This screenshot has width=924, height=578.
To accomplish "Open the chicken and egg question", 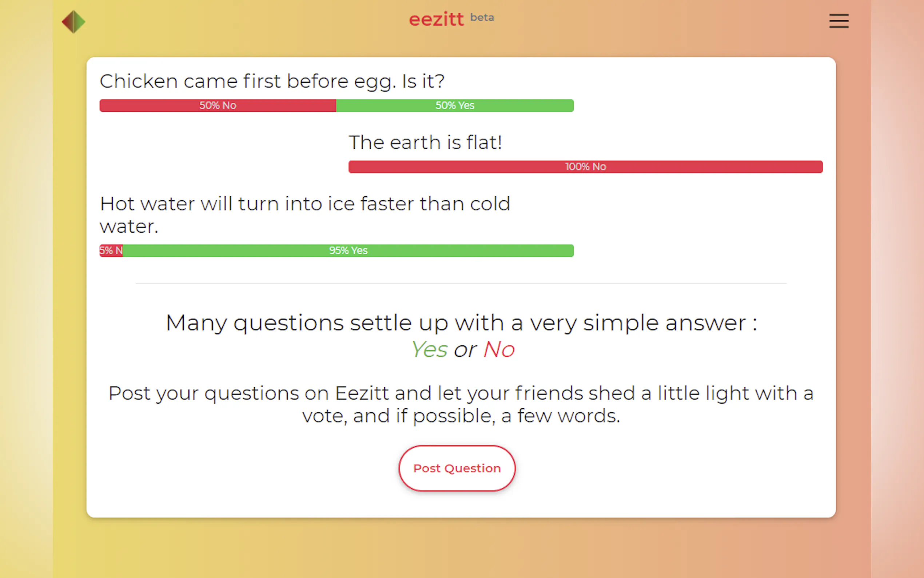I will (x=272, y=82).
